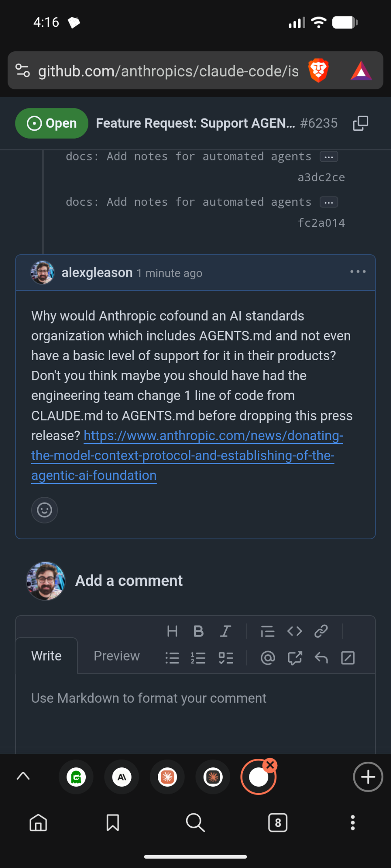Open the options menu on alexgleason's comment

pyautogui.click(x=358, y=272)
